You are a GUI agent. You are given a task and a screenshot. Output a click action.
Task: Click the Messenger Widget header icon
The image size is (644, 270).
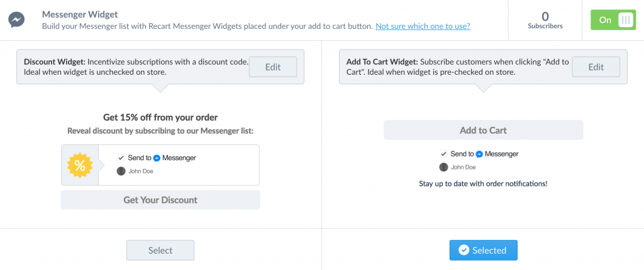click(17, 19)
